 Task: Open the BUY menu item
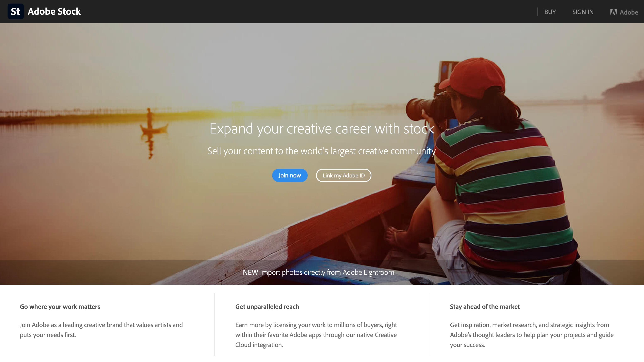(550, 12)
